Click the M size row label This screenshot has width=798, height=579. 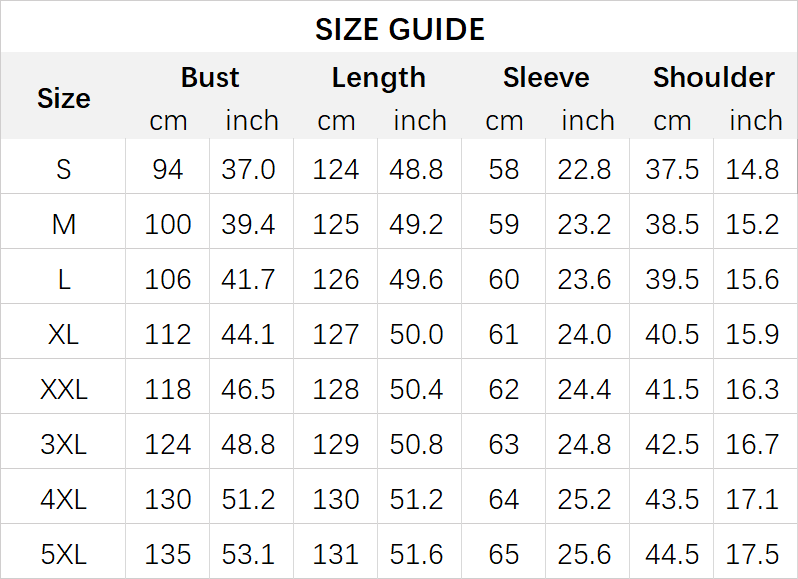[63, 224]
